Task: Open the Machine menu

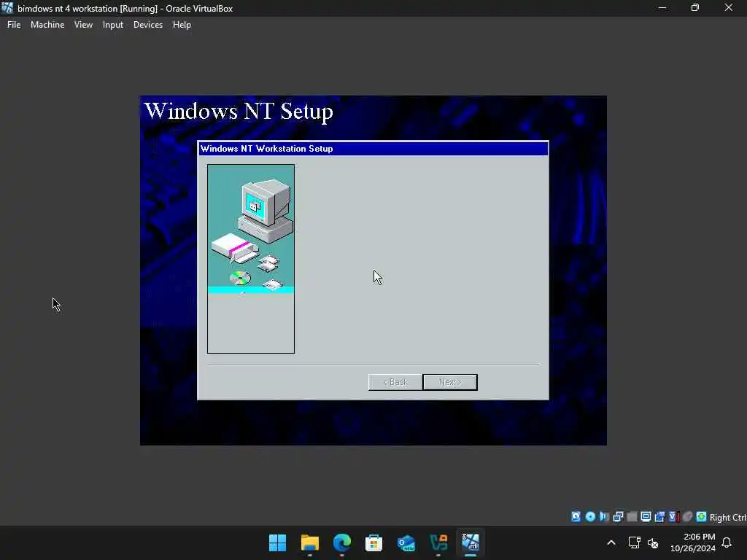Action: click(47, 25)
